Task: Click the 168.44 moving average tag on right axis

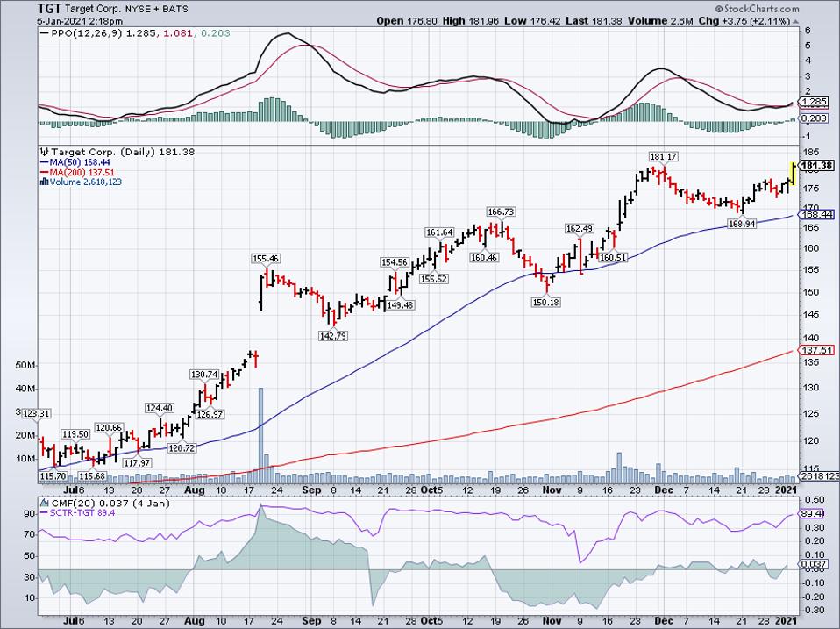Action: (x=816, y=214)
